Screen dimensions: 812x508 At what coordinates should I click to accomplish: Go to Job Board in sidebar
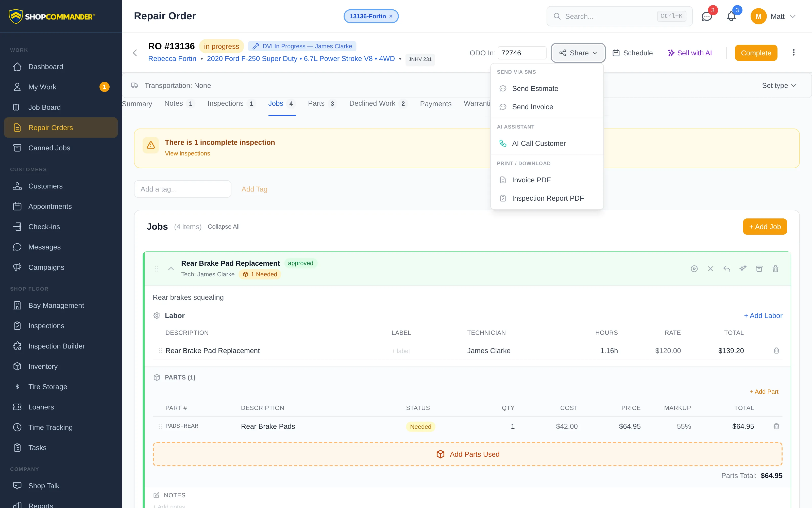tap(61, 107)
